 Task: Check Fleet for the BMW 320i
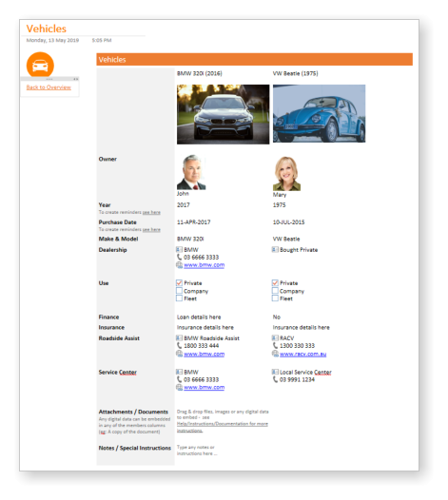[x=179, y=298]
